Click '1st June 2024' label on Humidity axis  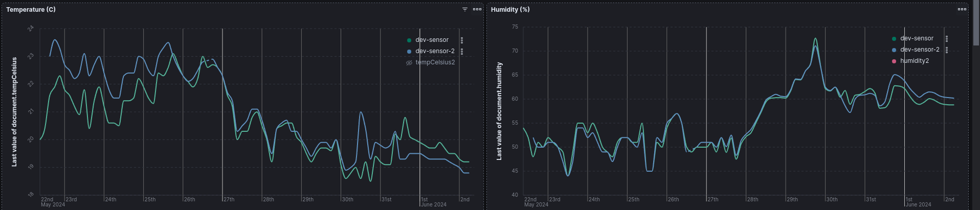(919, 202)
